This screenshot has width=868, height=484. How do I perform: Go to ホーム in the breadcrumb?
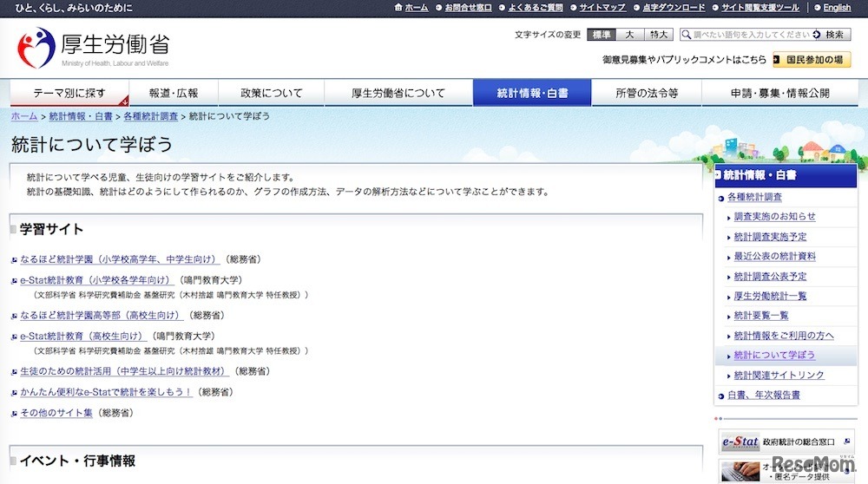24,116
